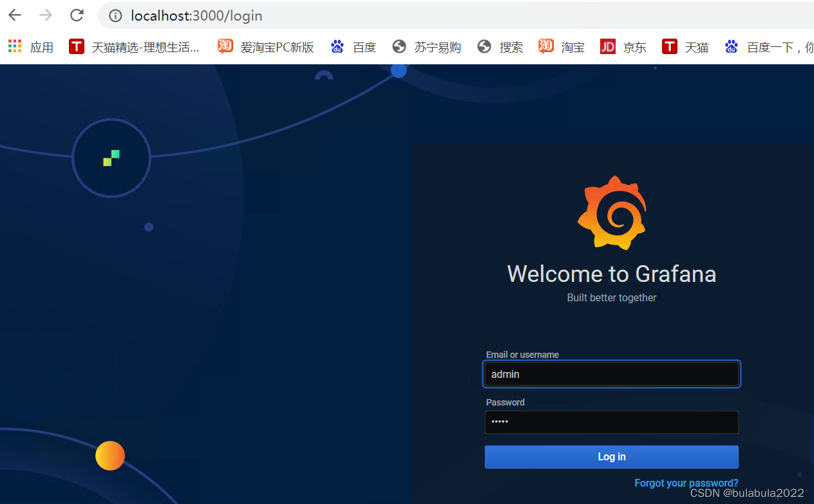
Task: Open the 天猫精选-理想生活 bookmark
Action: click(134, 47)
